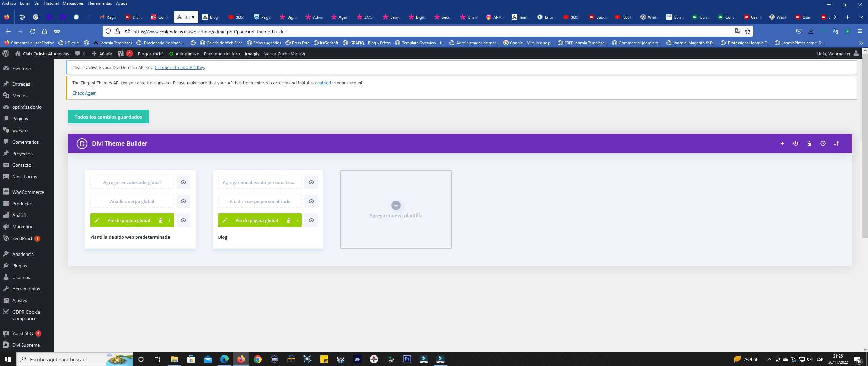
Task: Open Hola, Webmaster user menu
Action: pyautogui.click(x=837, y=54)
